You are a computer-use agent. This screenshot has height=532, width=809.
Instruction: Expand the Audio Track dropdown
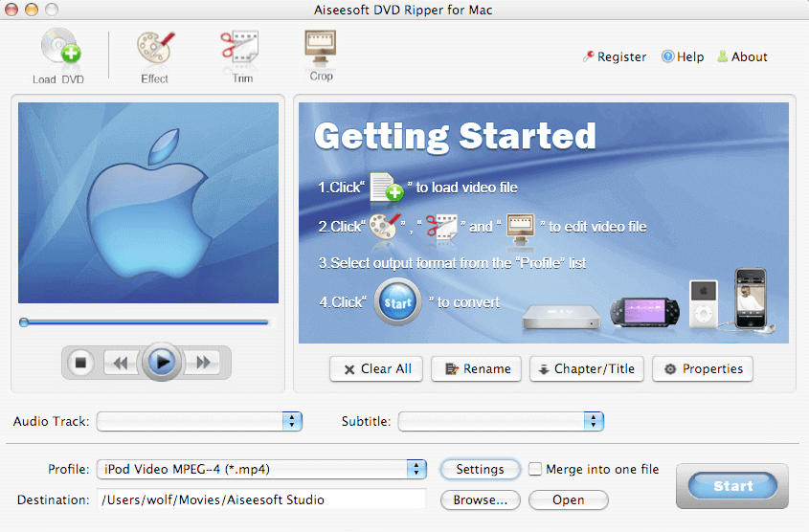[x=199, y=421]
